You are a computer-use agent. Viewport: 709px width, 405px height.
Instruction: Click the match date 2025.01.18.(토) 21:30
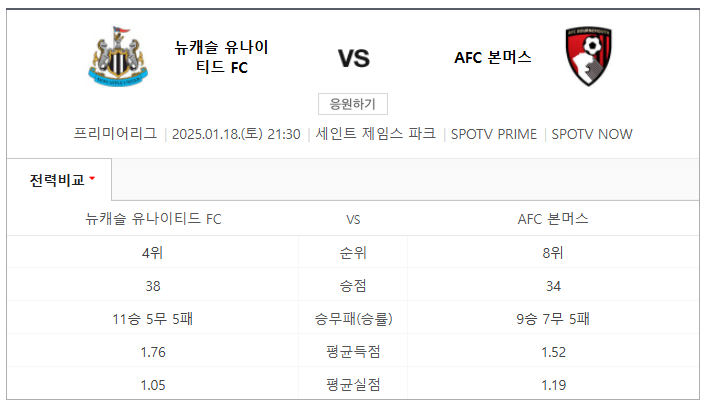(x=236, y=134)
